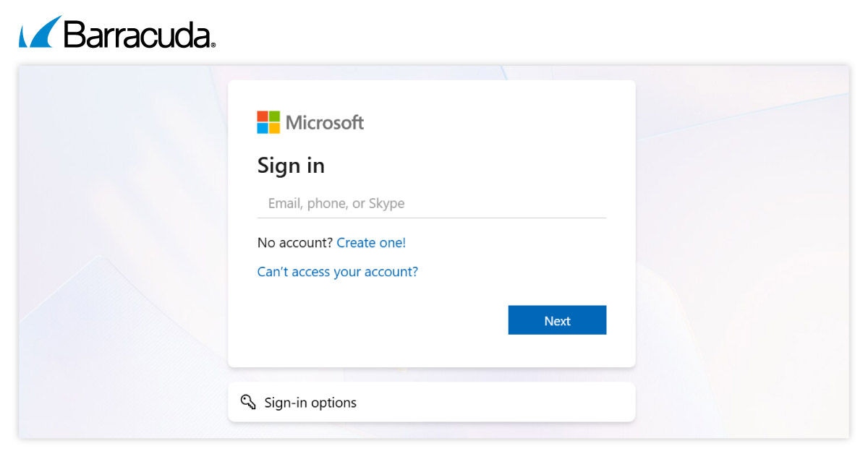This screenshot has width=868, height=454.
Task: Click the Barracuda wordmark text
Action: tap(137, 34)
